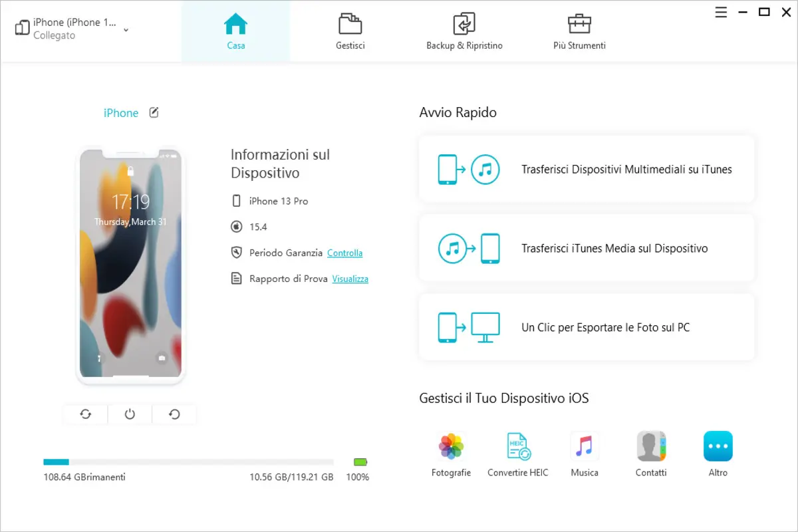Click the phone icon next to model name
The width and height of the screenshot is (798, 532).
click(x=236, y=201)
